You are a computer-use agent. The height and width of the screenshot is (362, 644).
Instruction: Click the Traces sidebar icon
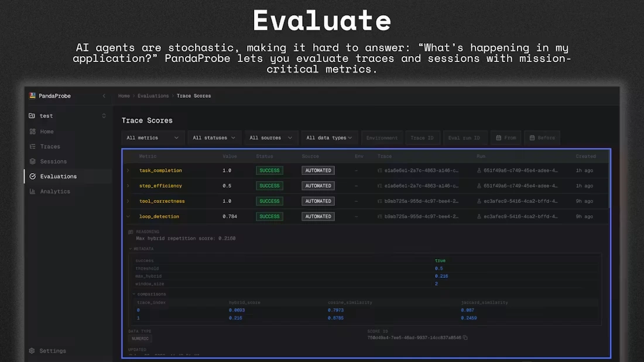coord(32,147)
